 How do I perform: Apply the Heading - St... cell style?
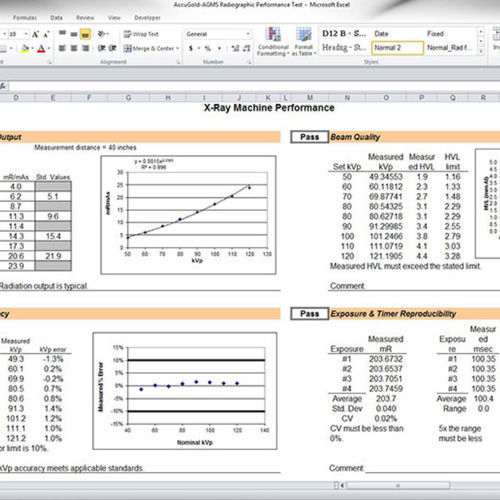344,48
